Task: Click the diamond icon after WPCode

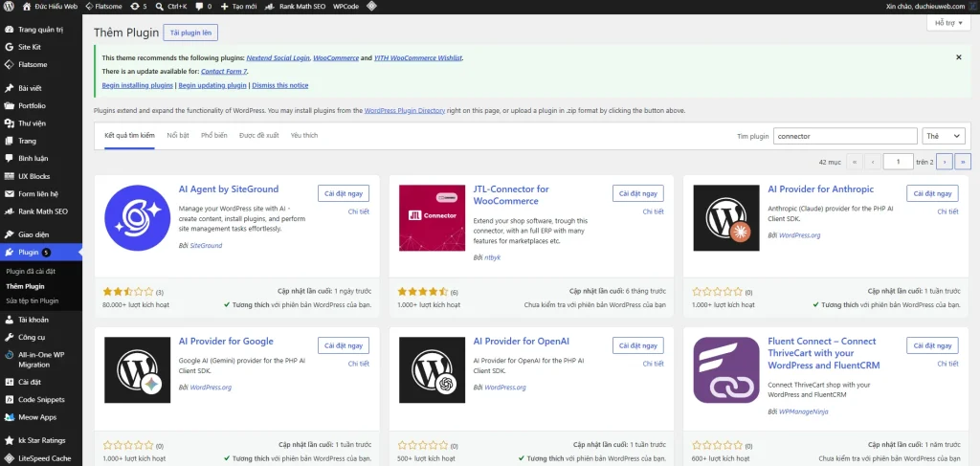Action: 370,7
